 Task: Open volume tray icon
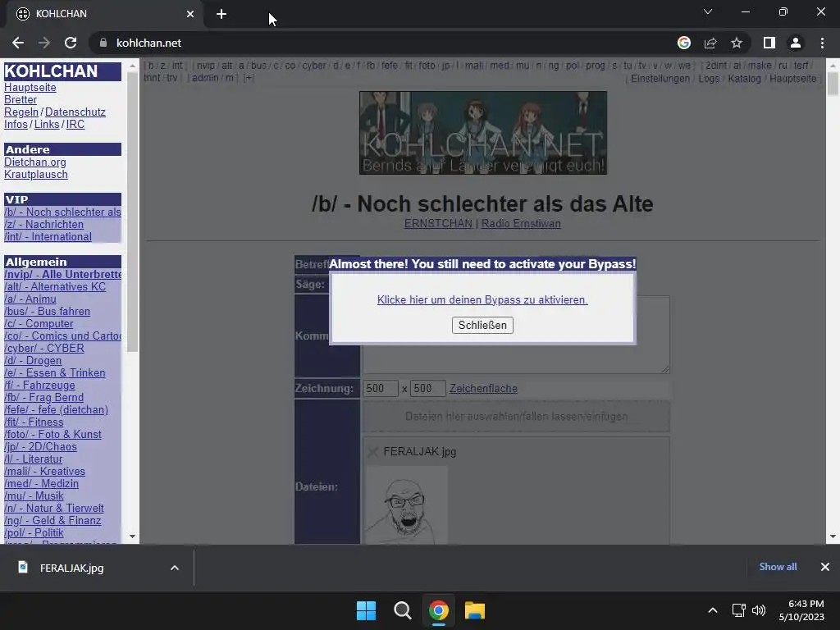759,610
